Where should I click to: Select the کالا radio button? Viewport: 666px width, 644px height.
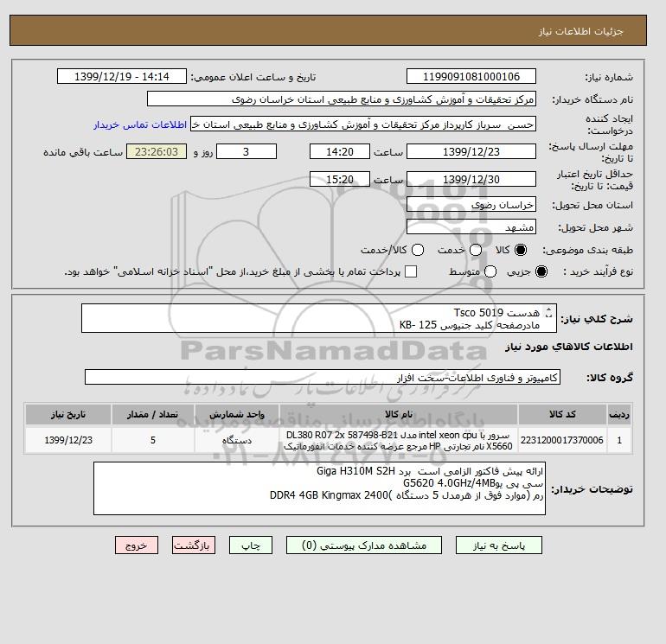pyautogui.click(x=521, y=250)
